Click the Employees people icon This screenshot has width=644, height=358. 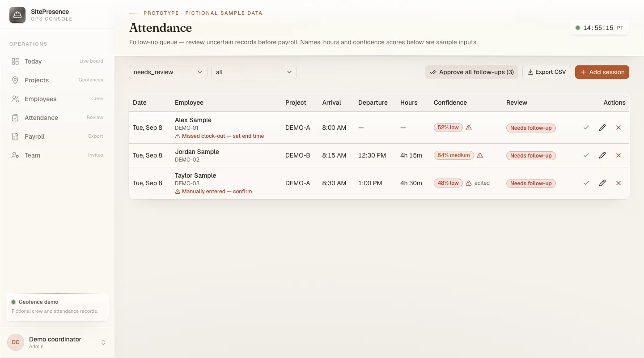15,99
